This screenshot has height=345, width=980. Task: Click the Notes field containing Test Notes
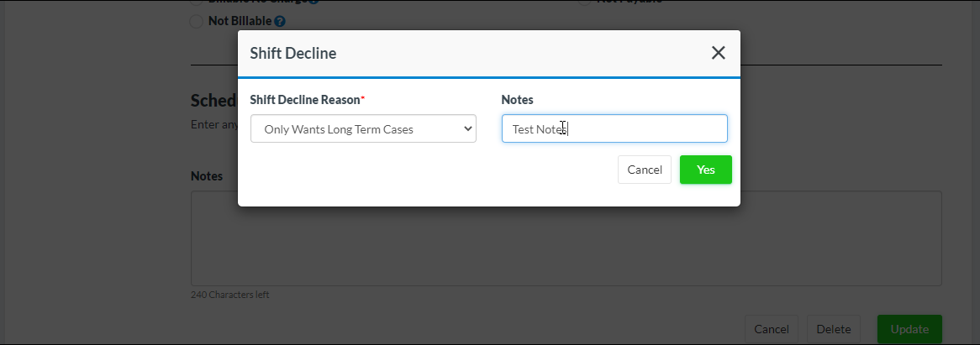point(614,129)
